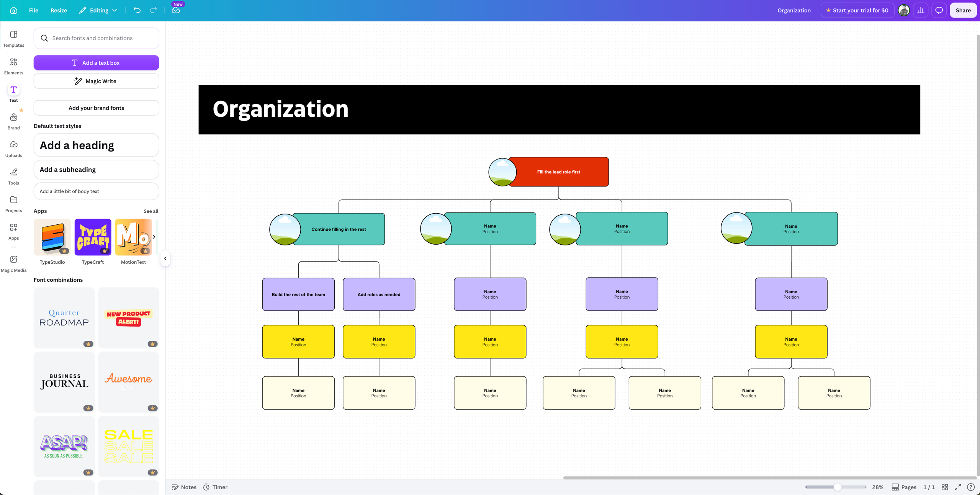Select 'Continue filling in the rest' box
The image size is (980, 495).
[x=339, y=229]
